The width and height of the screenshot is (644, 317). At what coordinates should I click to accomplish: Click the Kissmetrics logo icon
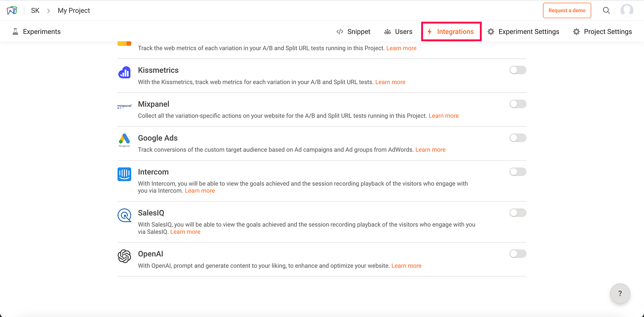pyautogui.click(x=124, y=73)
